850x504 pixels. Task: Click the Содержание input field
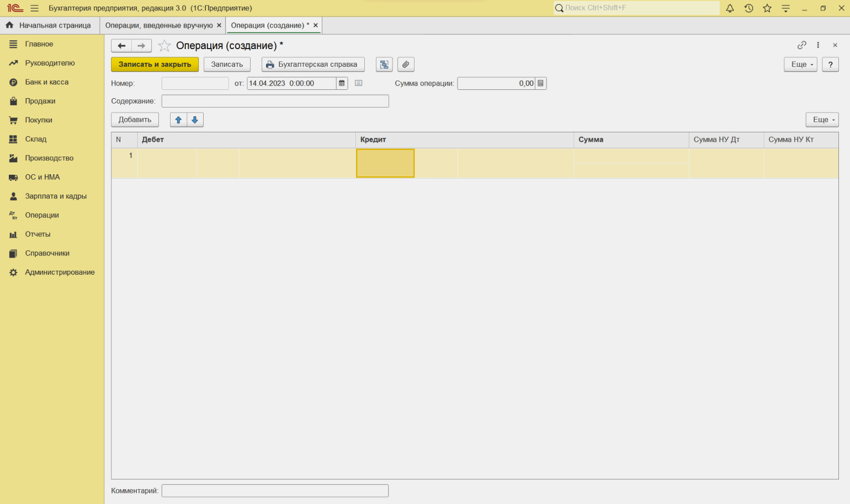pyautogui.click(x=275, y=101)
